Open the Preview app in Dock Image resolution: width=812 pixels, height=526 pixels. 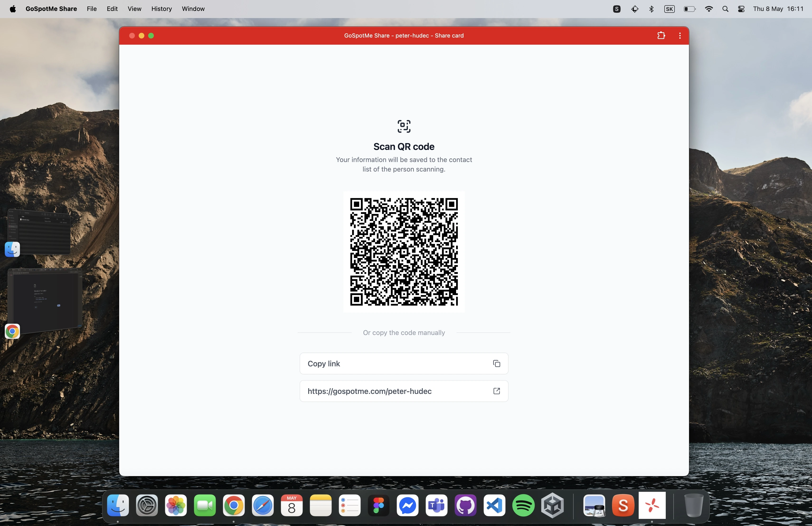[x=594, y=505]
